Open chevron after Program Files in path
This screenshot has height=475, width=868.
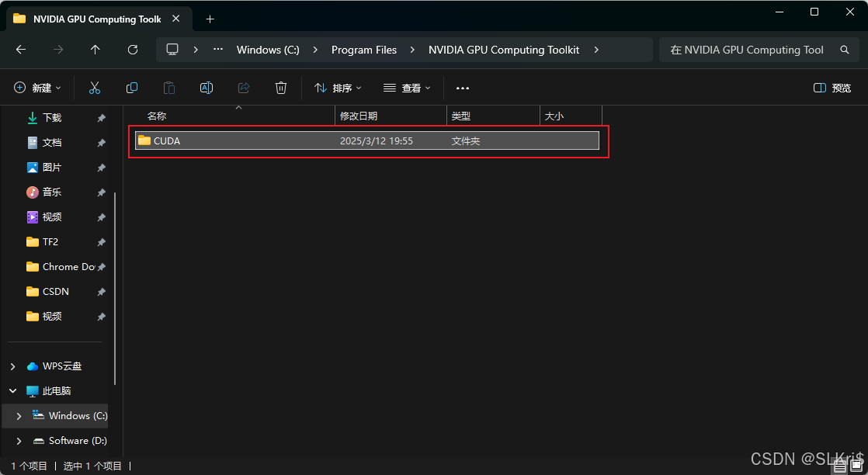[x=412, y=50]
